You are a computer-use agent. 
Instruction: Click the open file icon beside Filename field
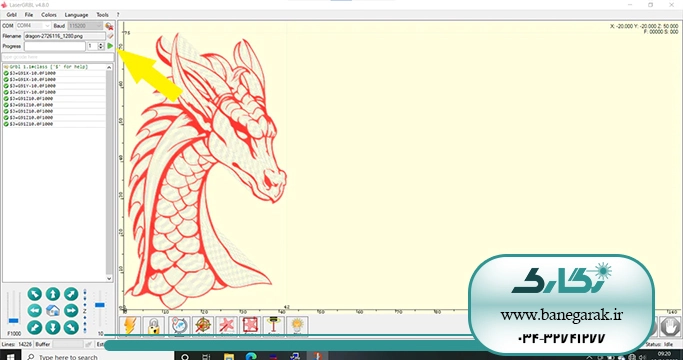coord(110,36)
